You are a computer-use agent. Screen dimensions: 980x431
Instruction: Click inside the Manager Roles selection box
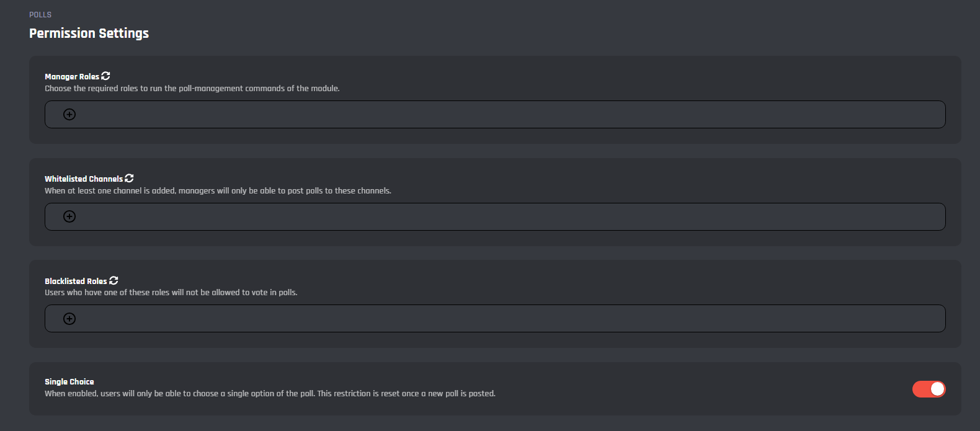tap(496, 114)
